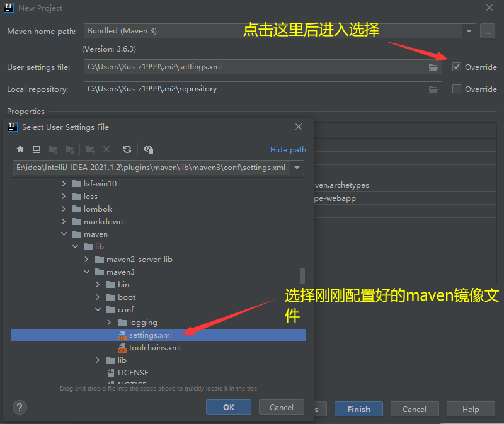This screenshot has width=504, height=424.
Task: Select the maven2-server-lib folder
Action: (139, 260)
